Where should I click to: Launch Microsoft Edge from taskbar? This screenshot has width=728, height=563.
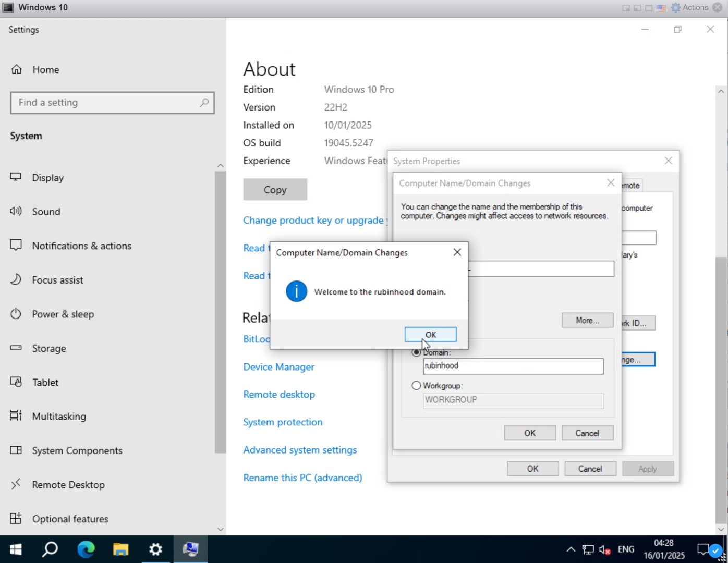(86, 549)
